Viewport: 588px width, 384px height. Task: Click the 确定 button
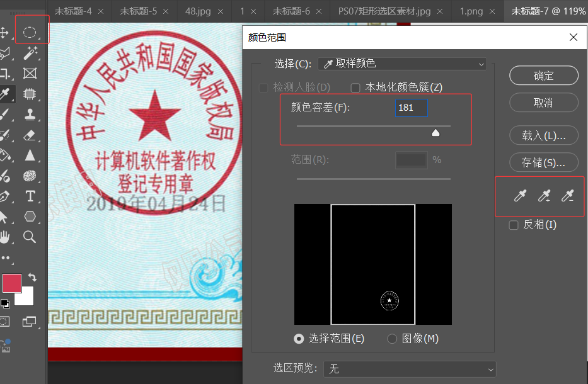(x=544, y=76)
